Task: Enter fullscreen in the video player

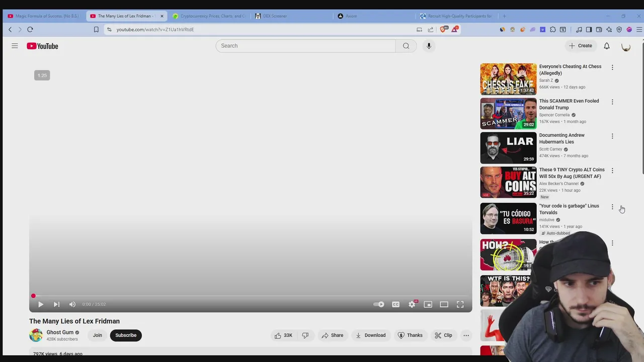Action: coord(460,304)
